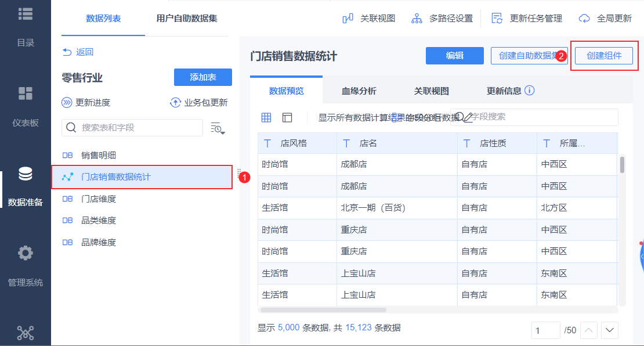Open 管理系统 gear icon

pyautogui.click(x=26, y=253)
